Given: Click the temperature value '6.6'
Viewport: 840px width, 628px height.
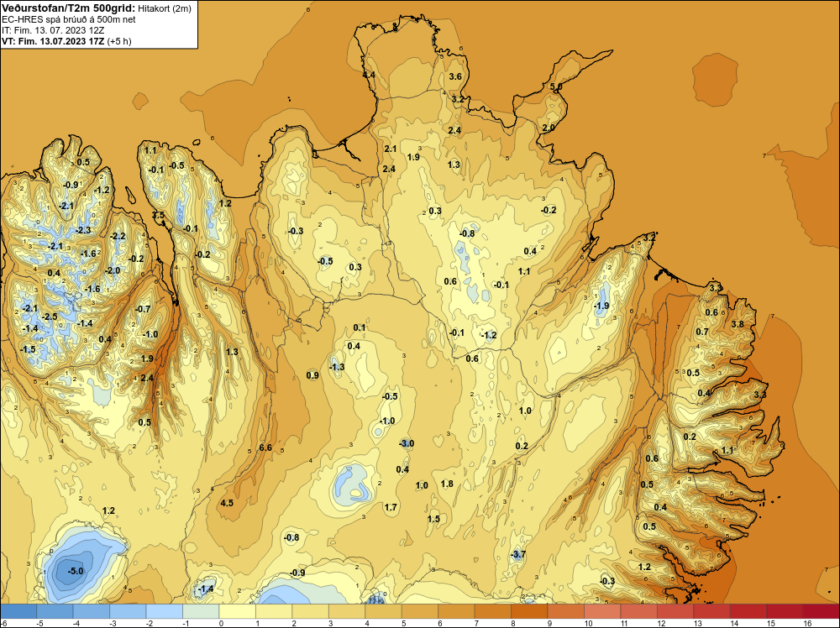Looking at the screenshot, I should [x=265, y=447].
